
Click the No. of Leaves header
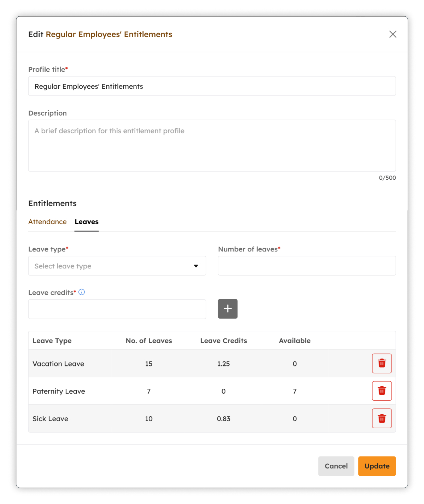pyautogui.click(x=149, y=341)
